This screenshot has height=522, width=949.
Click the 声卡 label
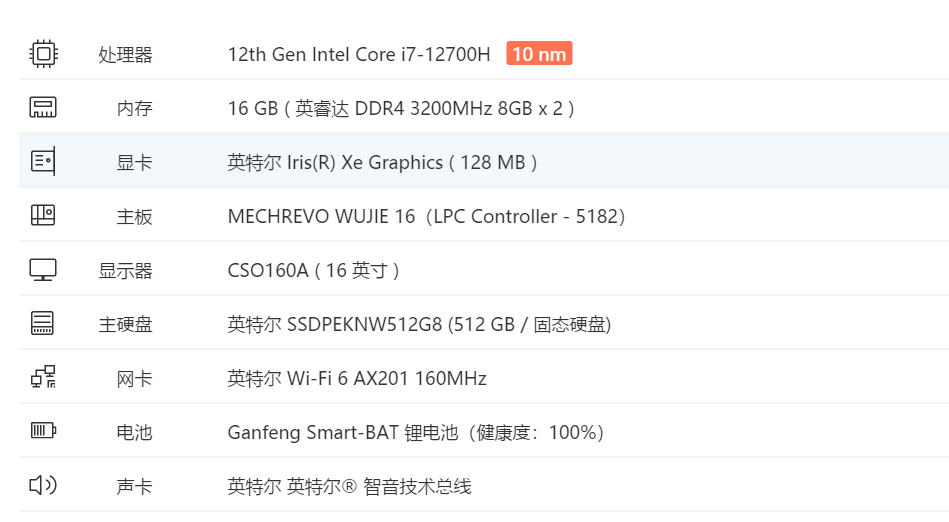pos(134,486)
